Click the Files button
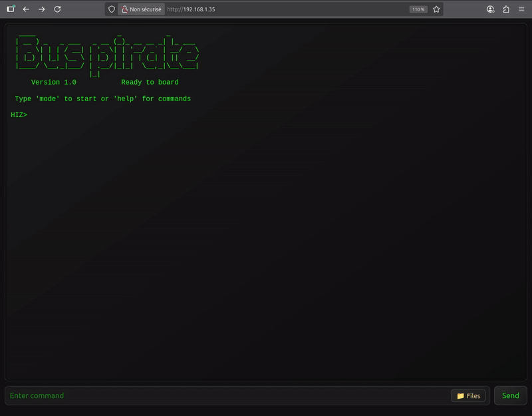Image resolution: width=532 pixels, height=416 pixels. click(x=468, y=396)
